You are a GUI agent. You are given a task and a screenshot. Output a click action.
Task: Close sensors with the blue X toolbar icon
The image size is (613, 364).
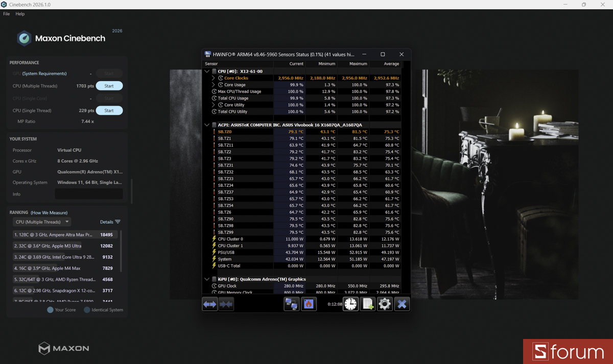(x=402, y=304)
